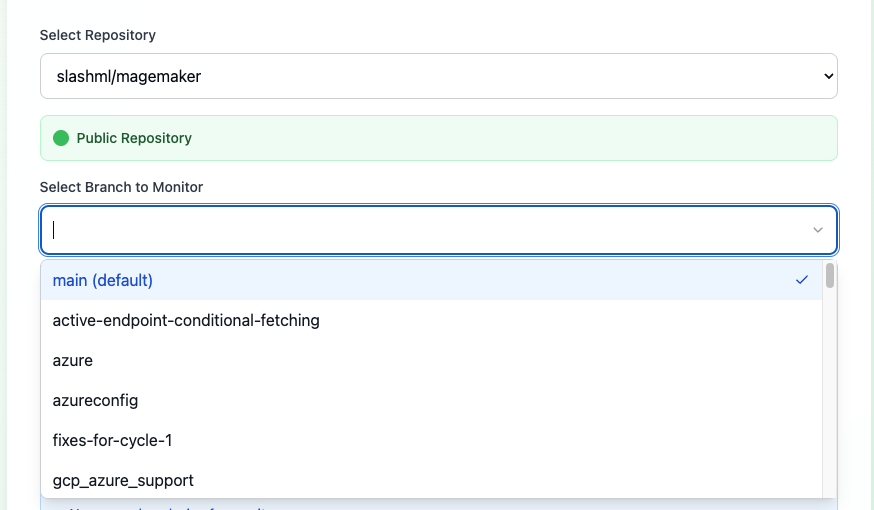Click the Public Repository banner text

click(x=134, y=138)
